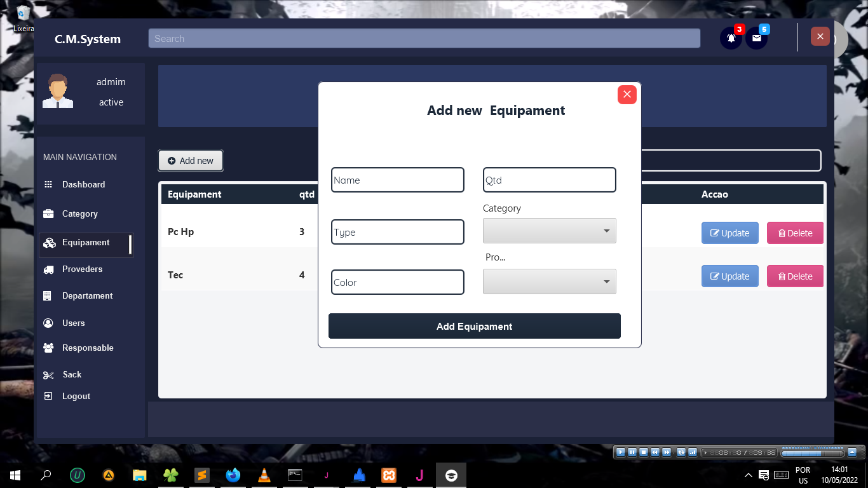Launch Sublime Text from the taskbar
Viewport: 868px width, 488px height.
tap(202, 475)
